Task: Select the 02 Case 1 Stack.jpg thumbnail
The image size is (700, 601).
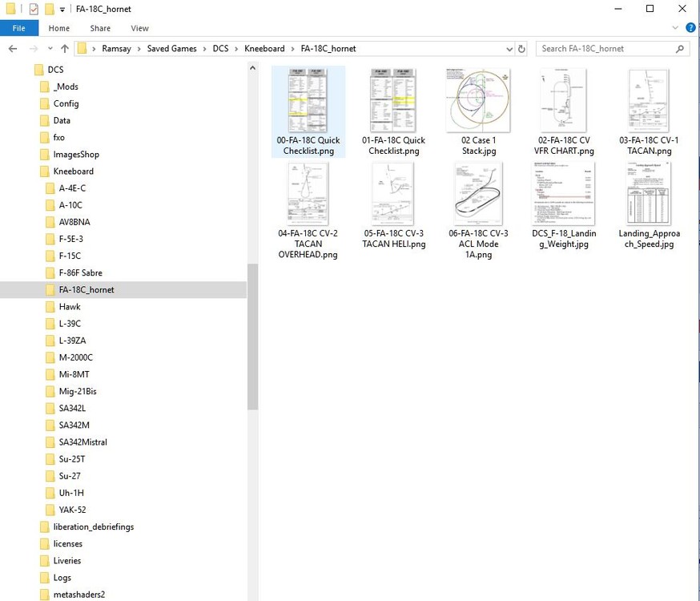Action: pyautogui.click(x=478, y=100)
